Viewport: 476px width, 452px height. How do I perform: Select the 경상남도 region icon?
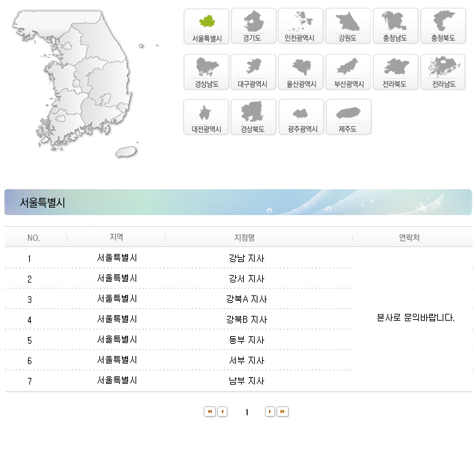[206, 72]
